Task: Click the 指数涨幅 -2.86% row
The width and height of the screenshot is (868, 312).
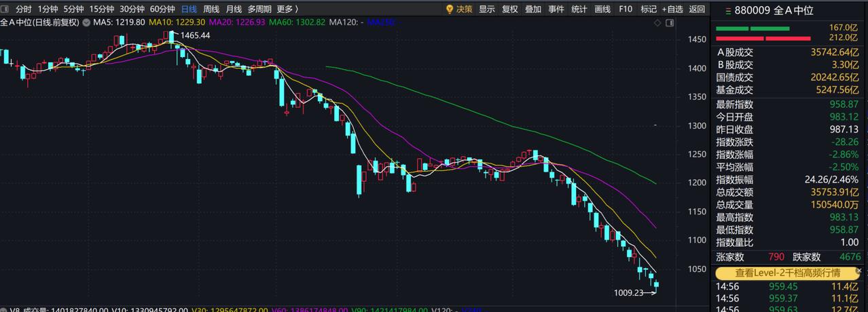Action: click(x=789, y=154)
